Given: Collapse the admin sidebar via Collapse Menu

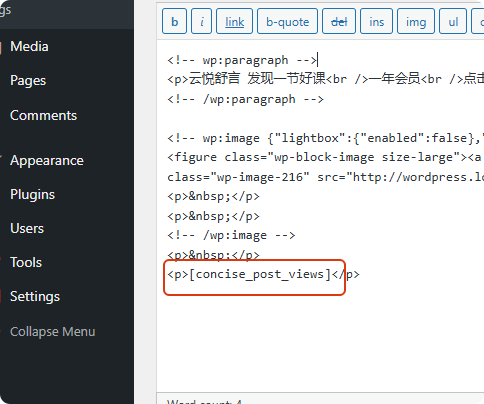Looking at the screenshot, I should 52,332.
